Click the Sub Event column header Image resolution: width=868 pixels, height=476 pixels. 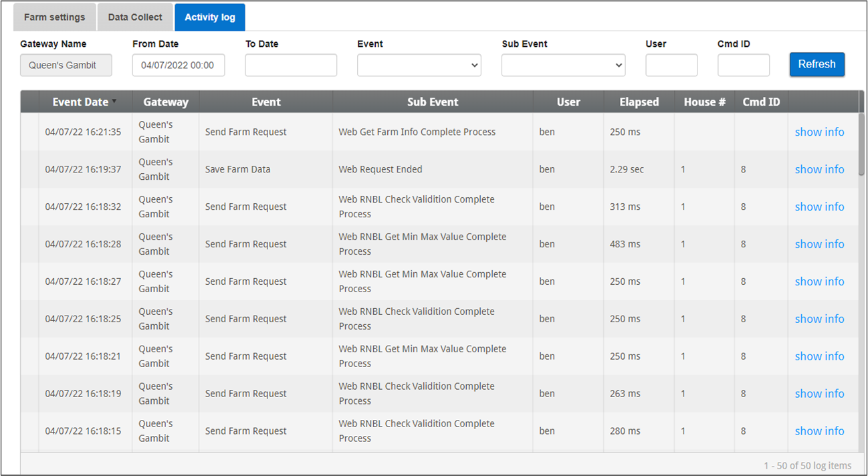pos(433,102)
